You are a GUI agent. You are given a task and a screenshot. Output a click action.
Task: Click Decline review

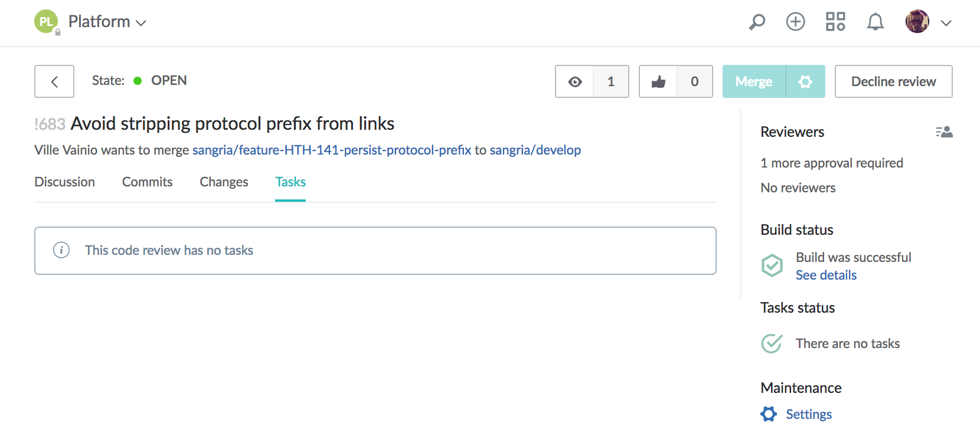point(893,81)
